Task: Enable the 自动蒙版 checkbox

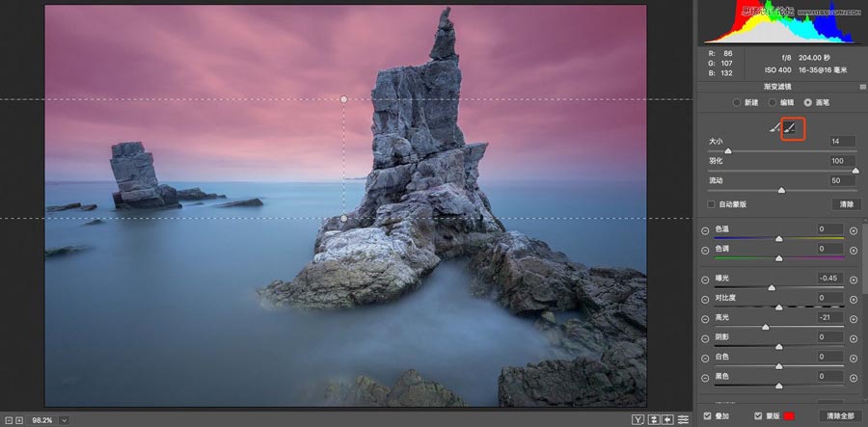Action: (712, 204)
